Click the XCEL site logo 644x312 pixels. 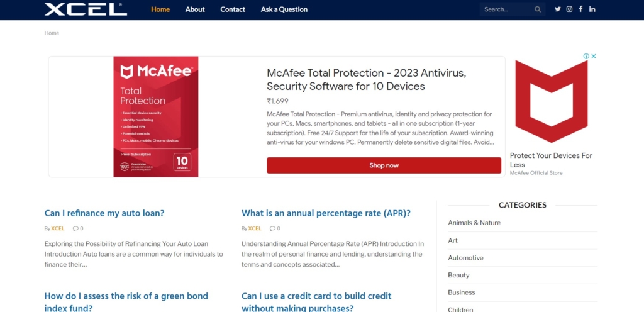(86, 9)
